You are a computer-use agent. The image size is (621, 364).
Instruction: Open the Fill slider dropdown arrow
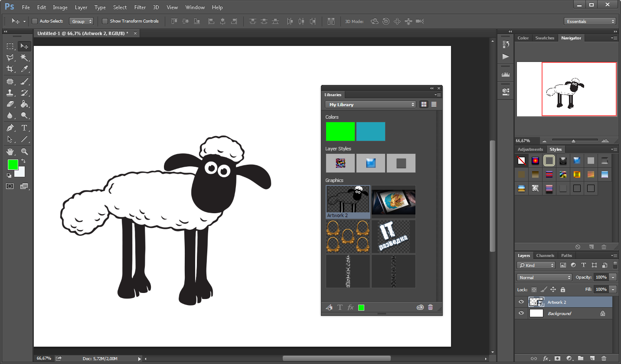613,289
